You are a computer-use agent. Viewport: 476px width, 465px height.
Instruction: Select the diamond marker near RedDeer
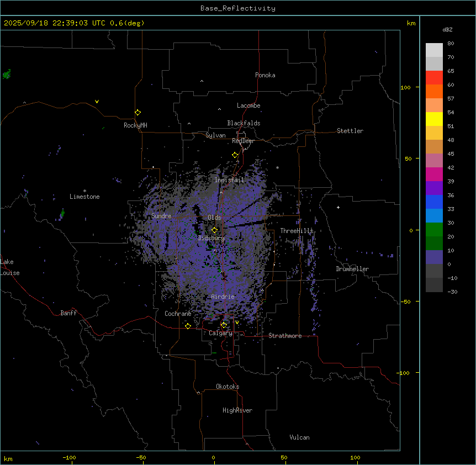tap(235, 155)
